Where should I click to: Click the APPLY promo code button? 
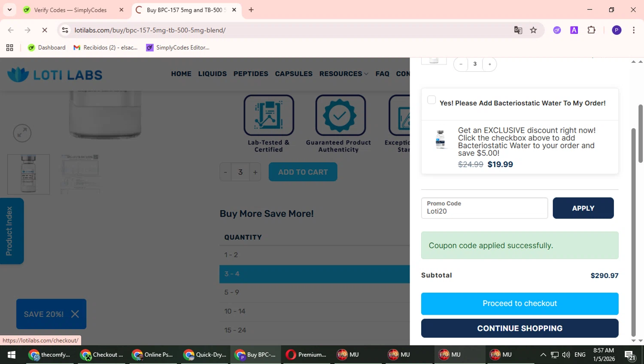point(583,208)
